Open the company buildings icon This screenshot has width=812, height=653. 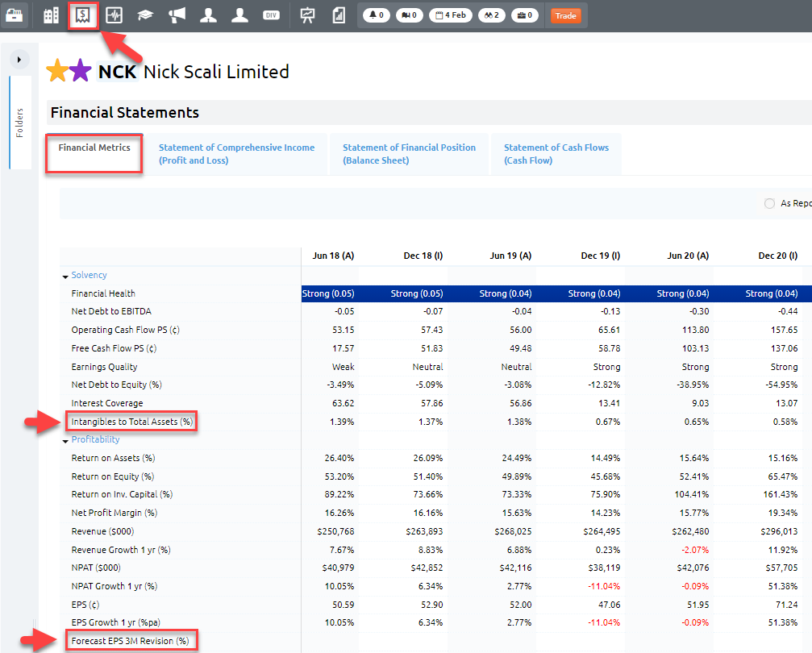pyautogui.click(x=51, y=15)
